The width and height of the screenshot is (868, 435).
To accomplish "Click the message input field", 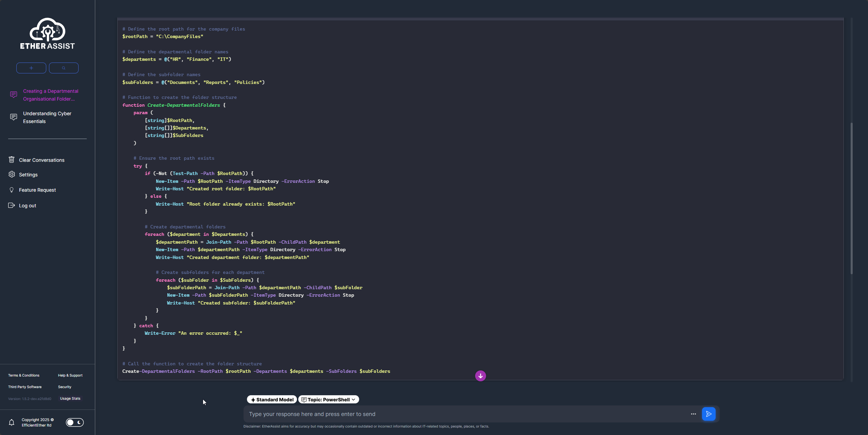I will coord(466,414).
